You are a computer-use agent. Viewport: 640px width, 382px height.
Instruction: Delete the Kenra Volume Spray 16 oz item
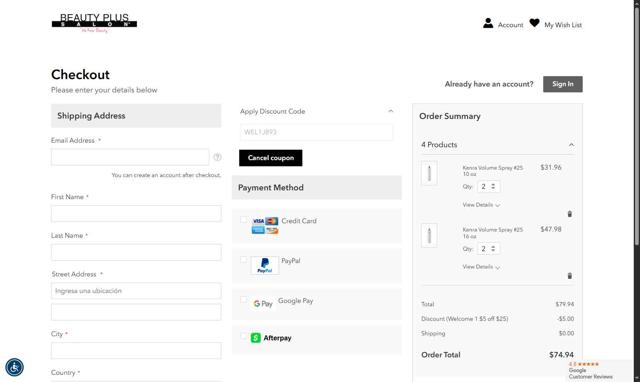tap(570, 276)
